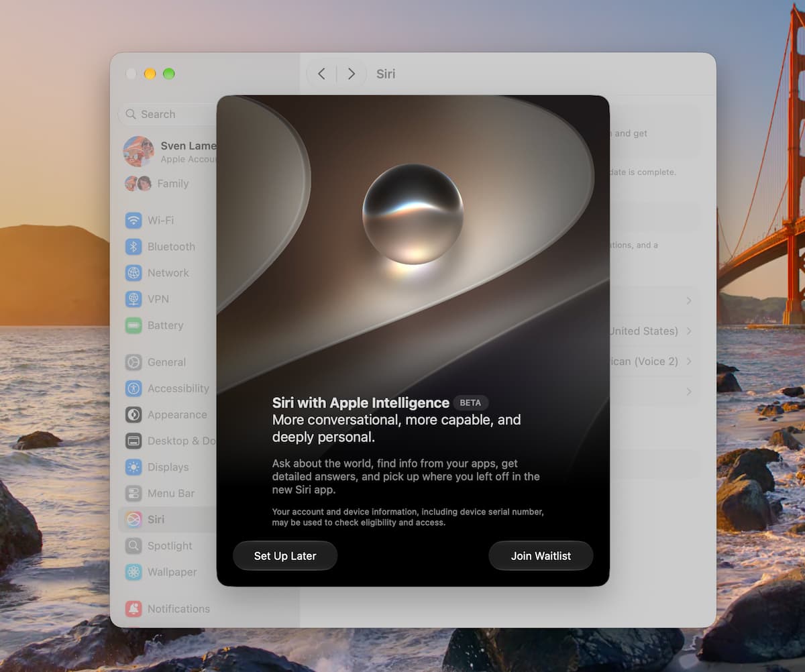Select the Displays settings item
805x672 pixels.
pyautogui.click(x=157, y=467)
